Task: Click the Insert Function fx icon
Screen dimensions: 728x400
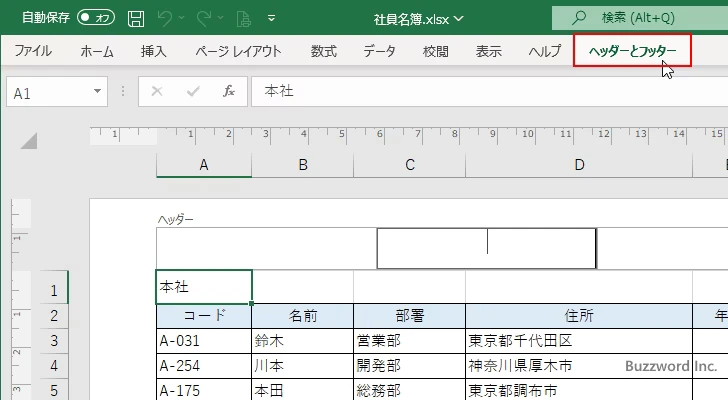Action: click(229, 91)
